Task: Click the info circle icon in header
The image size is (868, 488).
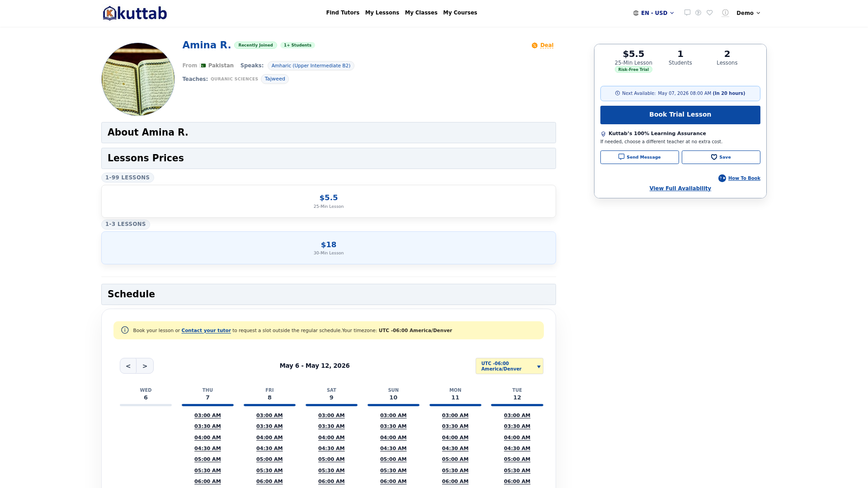Action: tap(726, 13)
